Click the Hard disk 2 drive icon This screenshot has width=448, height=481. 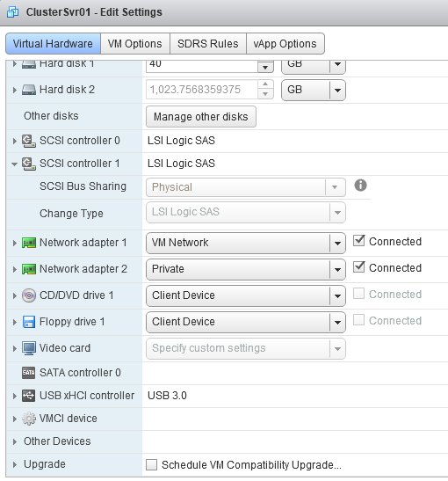pos(29,90)
